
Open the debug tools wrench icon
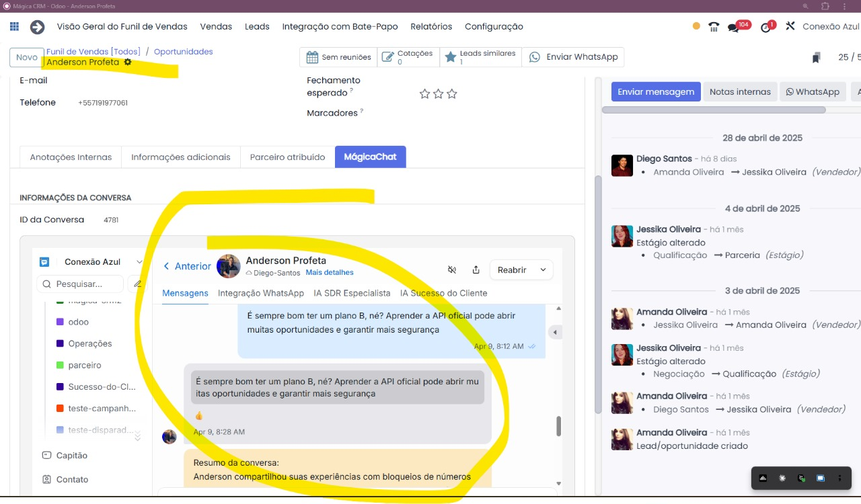tap(790, 26)
